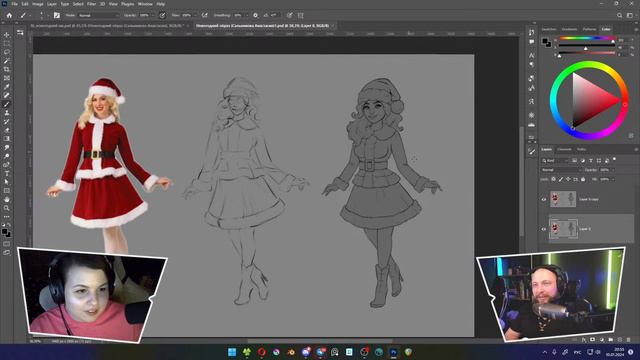Expand the layer Fill value dropdown
This screenshot has width=640, height=360.
(x=613, y=179)
